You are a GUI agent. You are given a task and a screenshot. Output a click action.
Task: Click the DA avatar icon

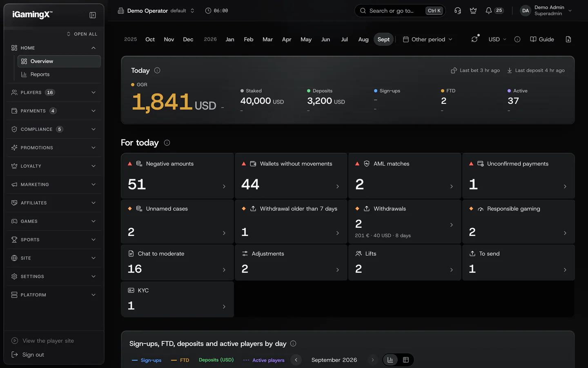526,11
